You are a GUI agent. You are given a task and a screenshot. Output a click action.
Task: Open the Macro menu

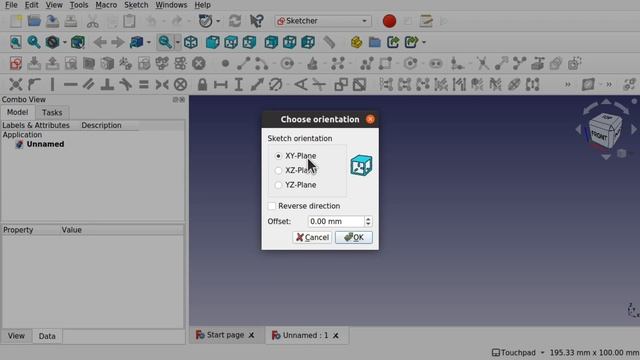tap(106, 5)
